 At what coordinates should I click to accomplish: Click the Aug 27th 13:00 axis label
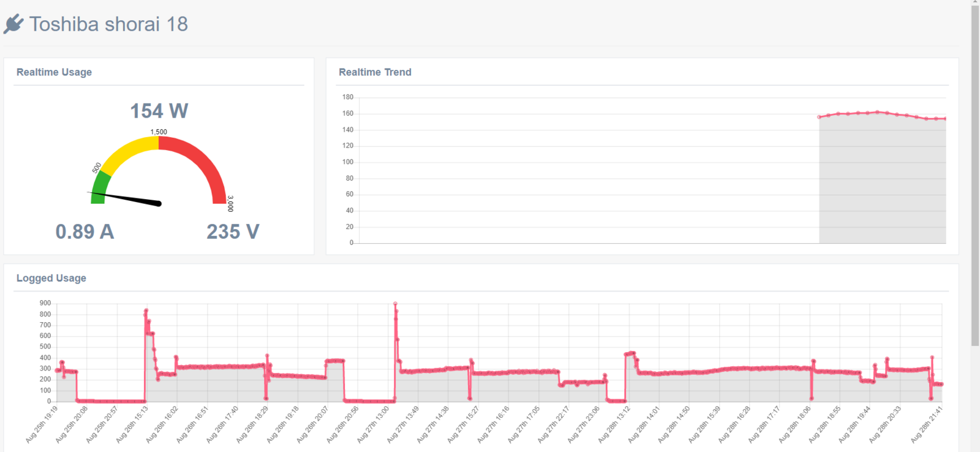(374, 424)
